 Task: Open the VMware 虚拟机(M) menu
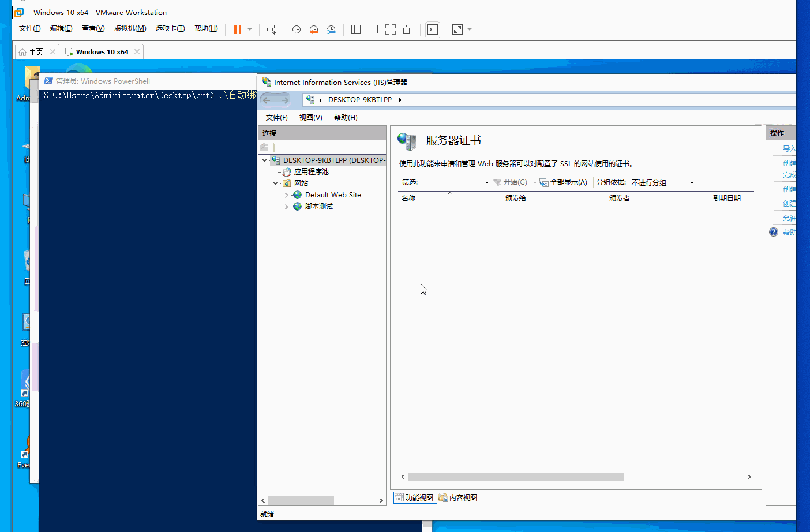[130, 28]
